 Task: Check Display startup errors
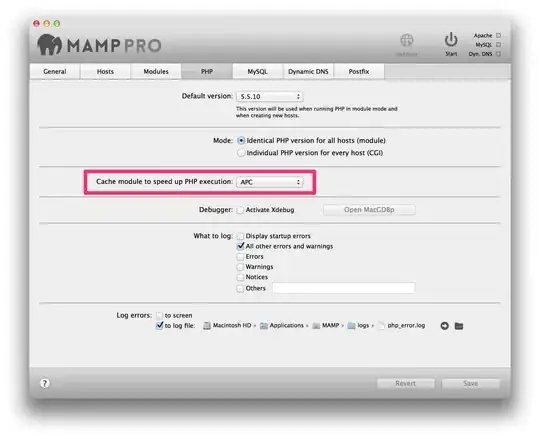tap(240, 236)
